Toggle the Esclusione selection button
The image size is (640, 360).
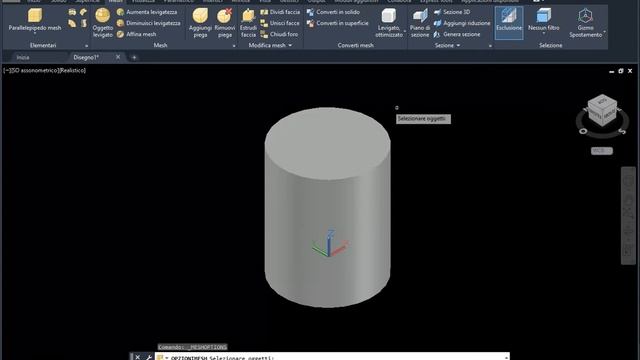pos(509,23)
